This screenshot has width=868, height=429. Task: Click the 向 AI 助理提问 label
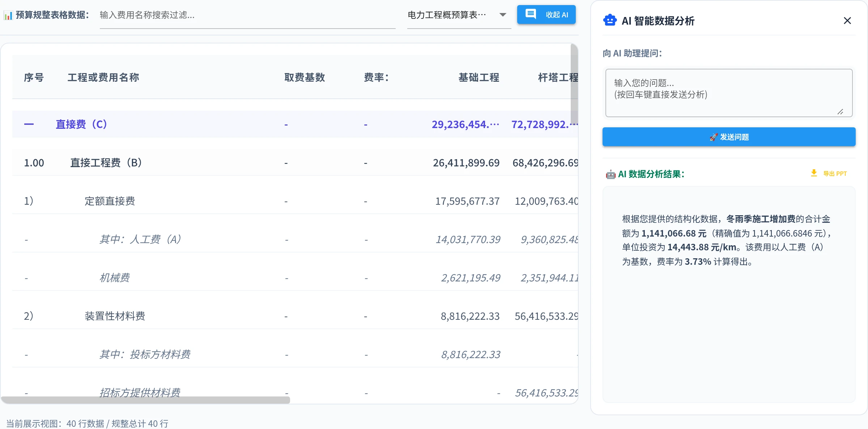[x=632, y=53]
